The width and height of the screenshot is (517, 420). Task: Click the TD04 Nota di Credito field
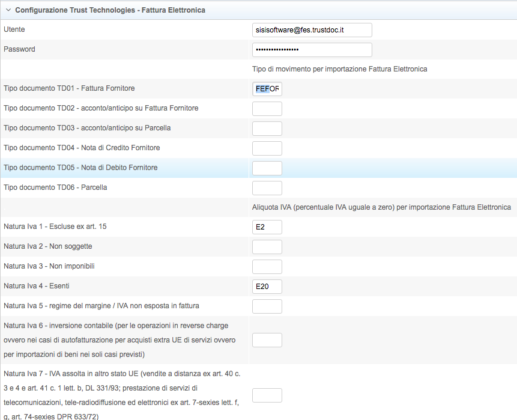pyautogui.click(x=267, y=148)
